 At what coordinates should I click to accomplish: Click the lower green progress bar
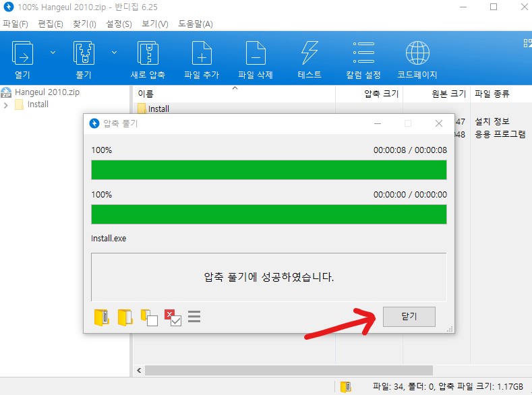[x=269, y=214]
